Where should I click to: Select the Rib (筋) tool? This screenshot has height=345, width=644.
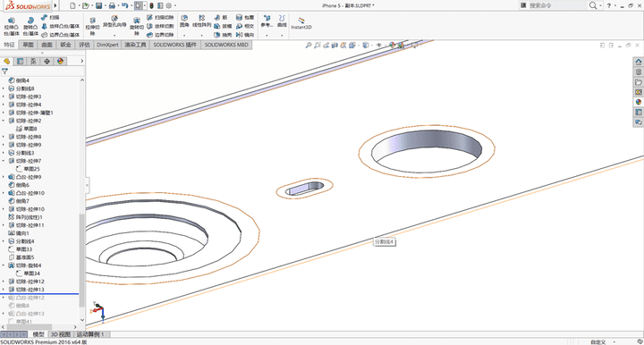click(221, 17)
